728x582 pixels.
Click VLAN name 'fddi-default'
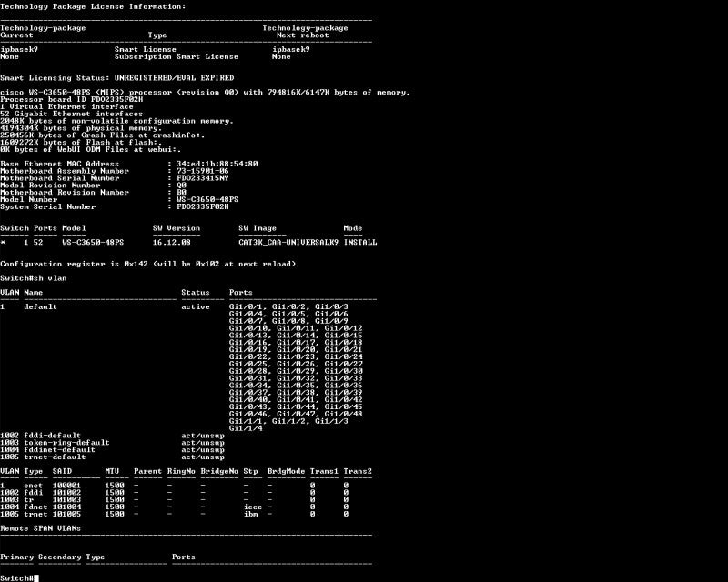click(53, 436)
